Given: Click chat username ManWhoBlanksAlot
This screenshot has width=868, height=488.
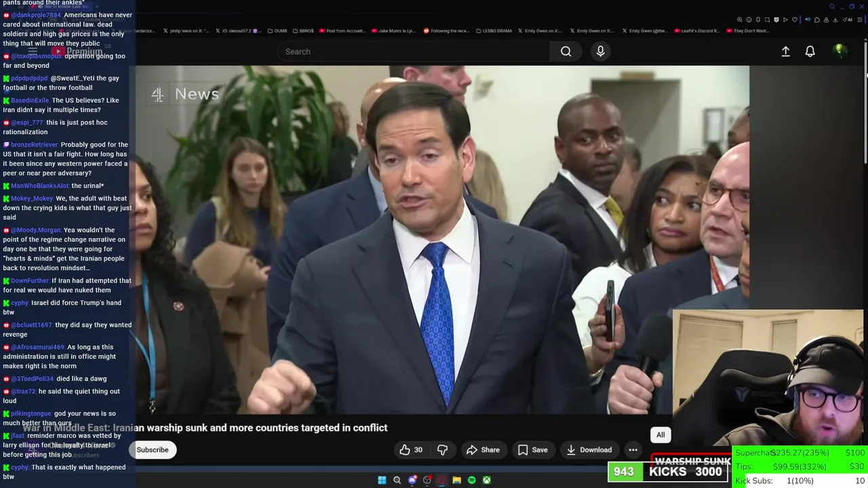Looking at the screenshot, I should pyautogui.click(x=40, y=186).
